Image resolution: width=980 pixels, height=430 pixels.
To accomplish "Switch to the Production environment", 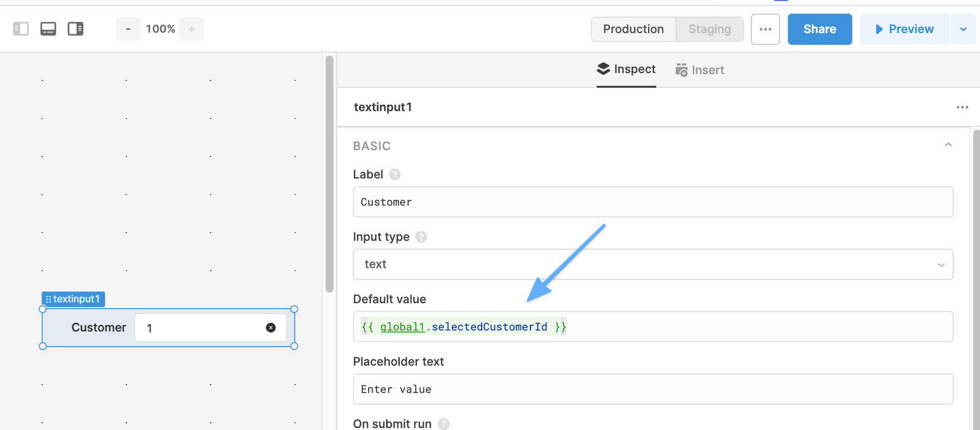I will [x=633, y=29].
